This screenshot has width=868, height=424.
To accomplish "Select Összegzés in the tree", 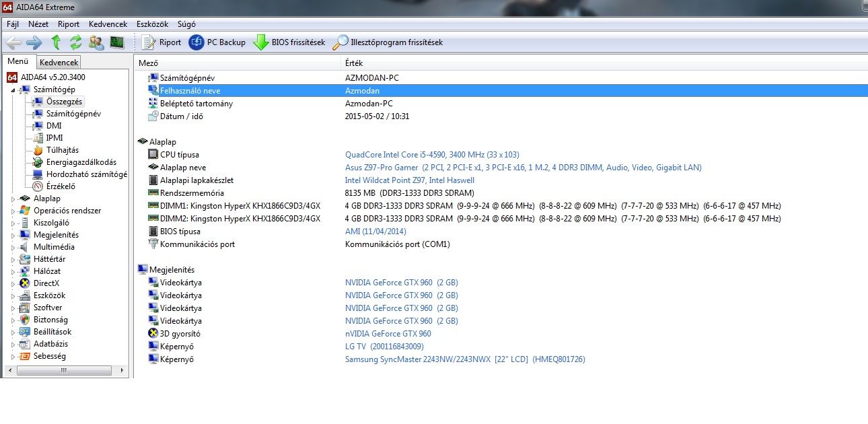I will pyautogui.click(x=65, y=102).
